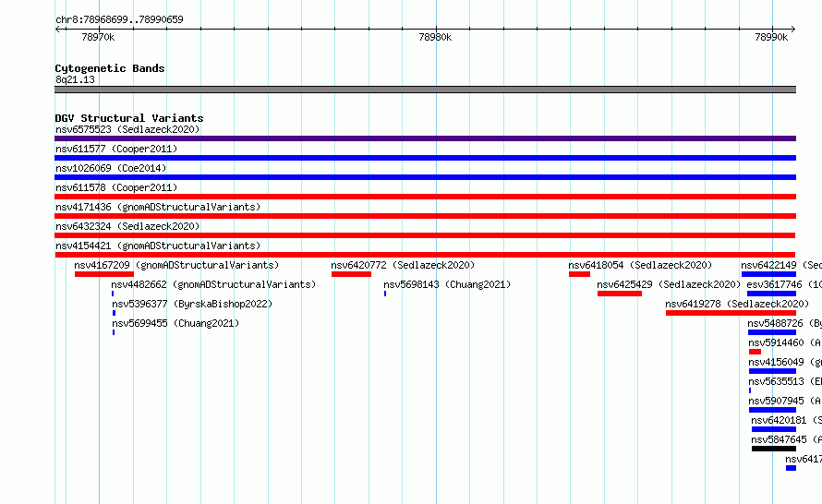Click the blue bar under nsv4156049
The image size is (822, 504).
point(772,371)
